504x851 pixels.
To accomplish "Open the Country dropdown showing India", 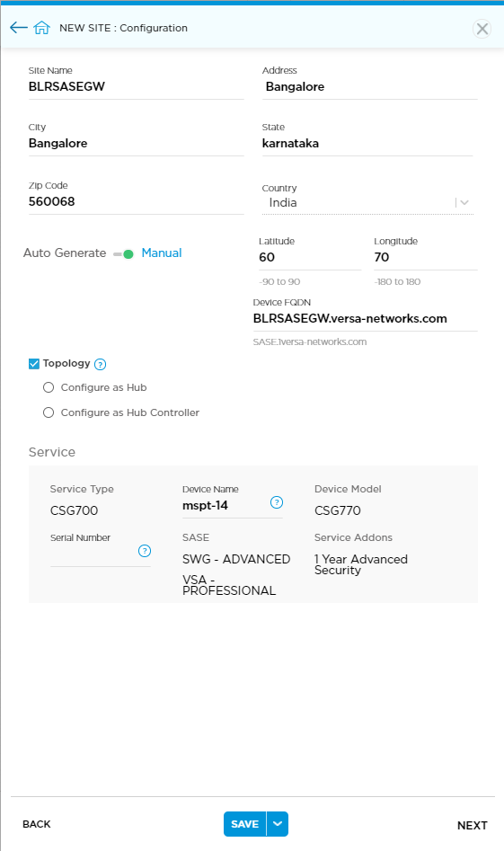I will click(x=367, y=203).
